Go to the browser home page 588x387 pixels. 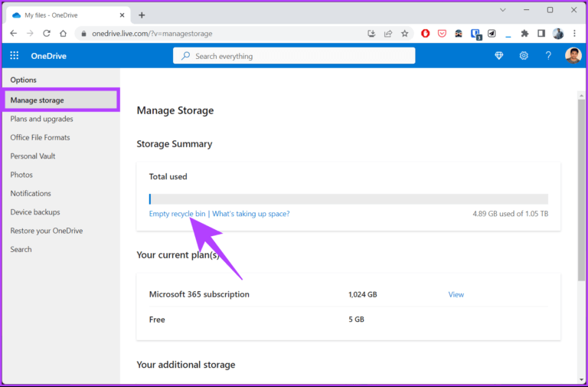(63, 34)
